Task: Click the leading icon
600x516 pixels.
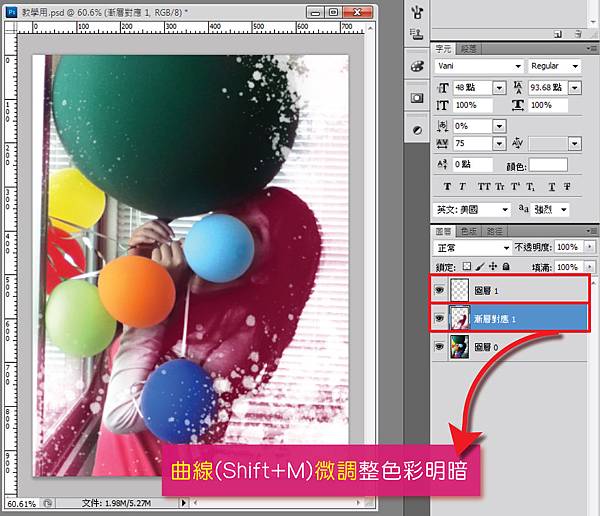Action: point(518,88)
